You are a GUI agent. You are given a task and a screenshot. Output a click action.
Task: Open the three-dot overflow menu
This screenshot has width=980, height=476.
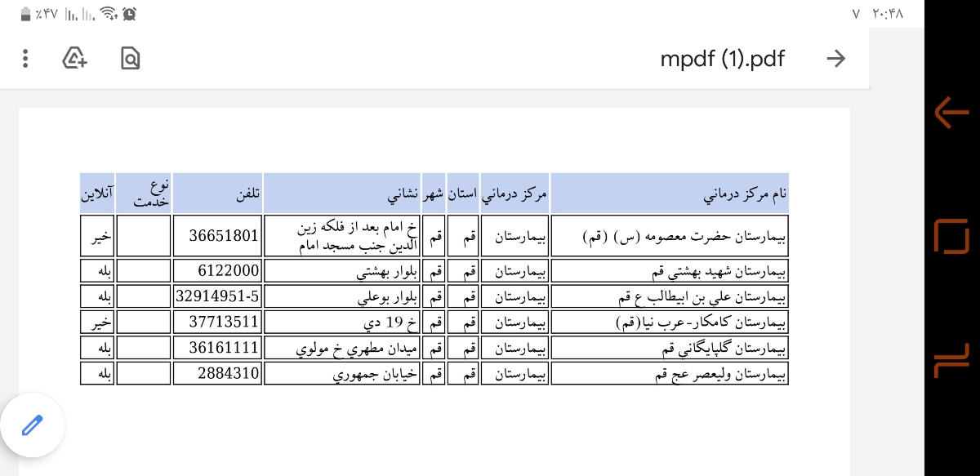click(25, 59)
